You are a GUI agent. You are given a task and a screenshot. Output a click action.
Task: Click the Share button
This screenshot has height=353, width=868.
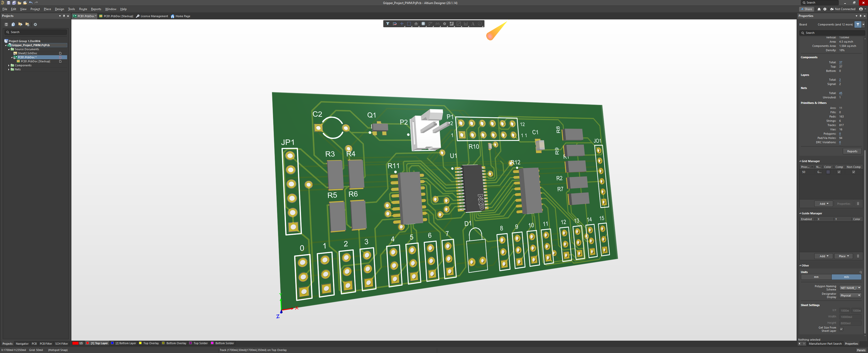[806, 9]
